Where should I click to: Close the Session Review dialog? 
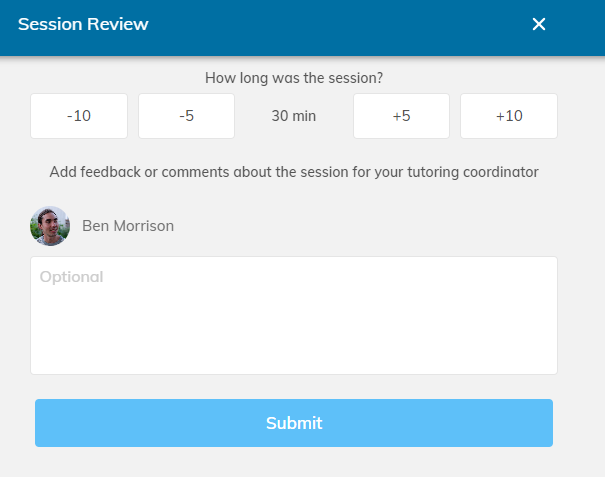539,24
